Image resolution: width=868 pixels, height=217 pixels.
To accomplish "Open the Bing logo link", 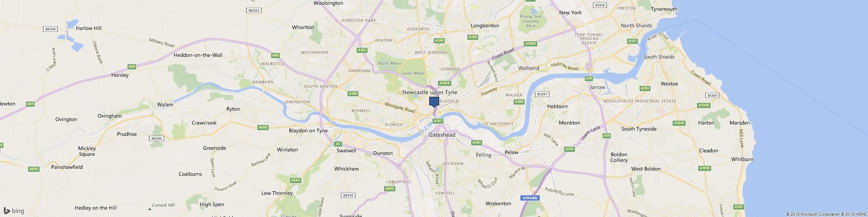I will click(x=14, y=211).
